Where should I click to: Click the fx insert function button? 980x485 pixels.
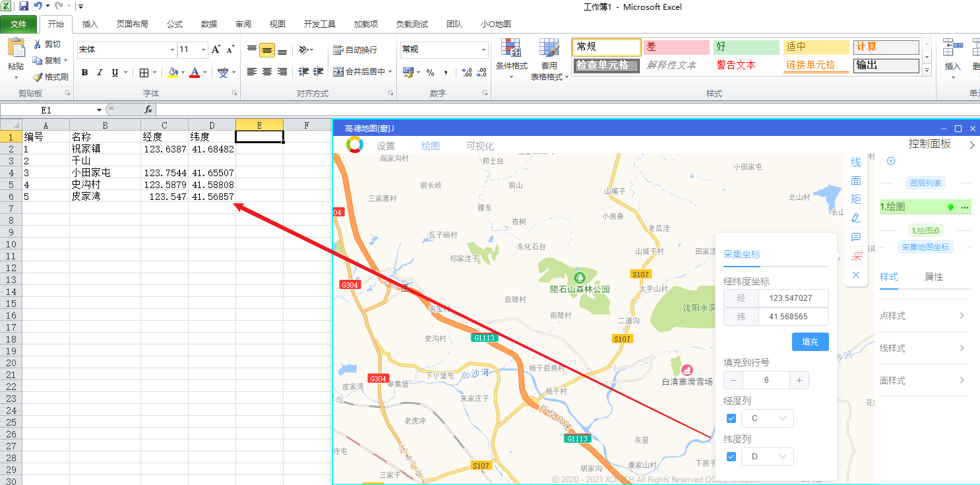point(148,110)
